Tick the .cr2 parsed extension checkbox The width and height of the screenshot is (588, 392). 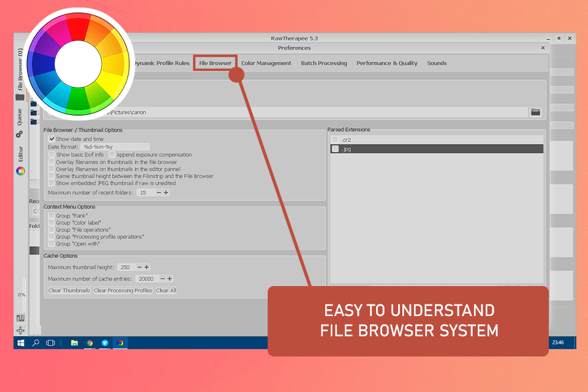(x=335, y=140)
